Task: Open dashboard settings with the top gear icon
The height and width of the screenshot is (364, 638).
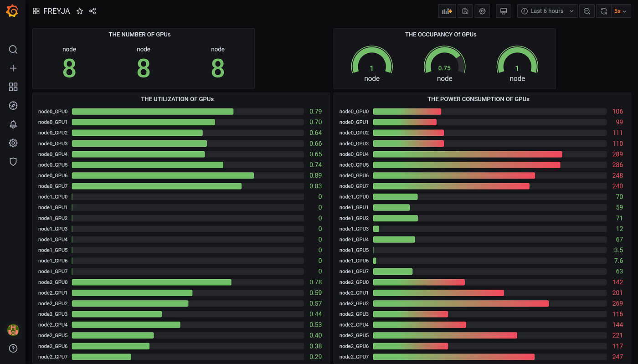Action: click(x=482, y=10)
